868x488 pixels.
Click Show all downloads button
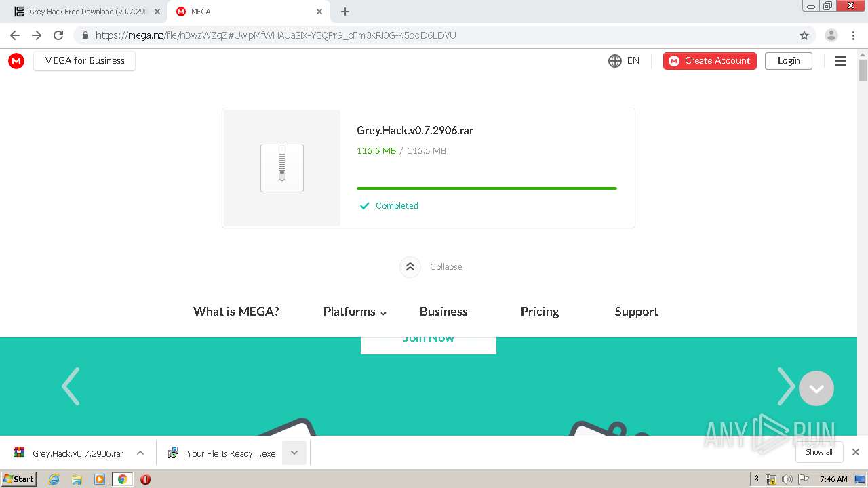coord(819,452)
